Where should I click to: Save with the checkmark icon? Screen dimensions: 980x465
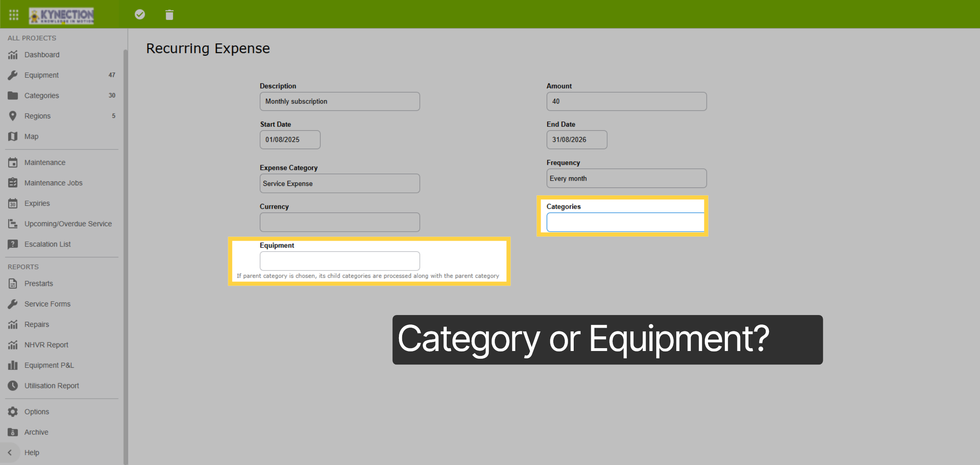click(x=140, y=15)
